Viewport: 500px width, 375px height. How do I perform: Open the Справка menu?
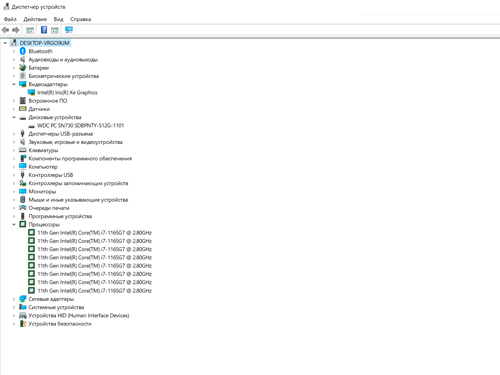pyautogui.click(x=80, y=19)
